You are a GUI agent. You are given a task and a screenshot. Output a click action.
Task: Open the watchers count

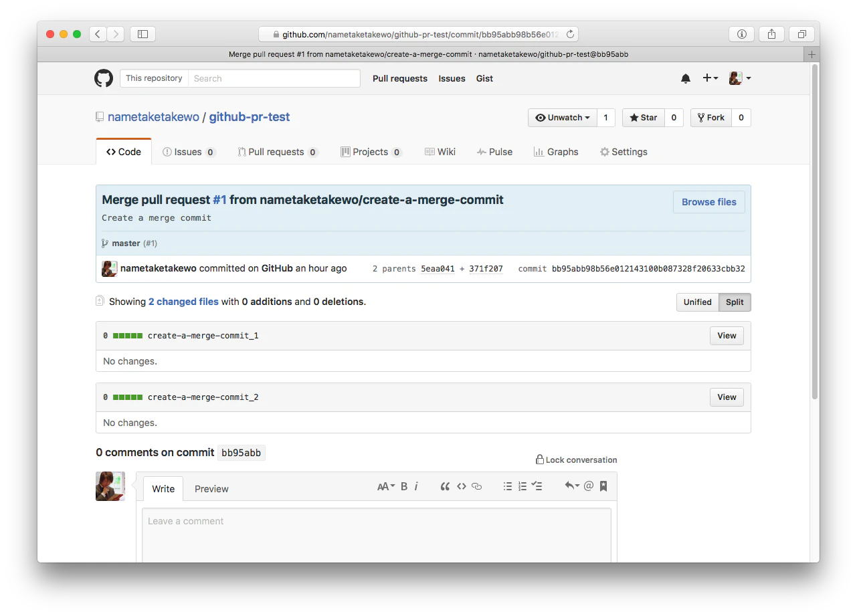coord(605,118)
